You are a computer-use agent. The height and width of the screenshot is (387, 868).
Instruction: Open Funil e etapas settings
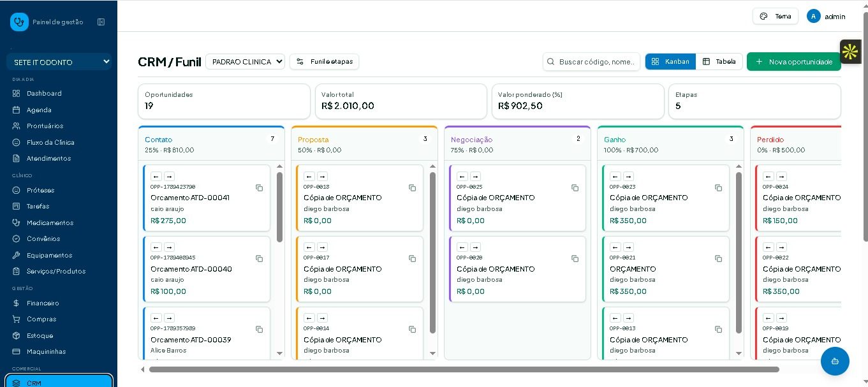pos(325,61)
